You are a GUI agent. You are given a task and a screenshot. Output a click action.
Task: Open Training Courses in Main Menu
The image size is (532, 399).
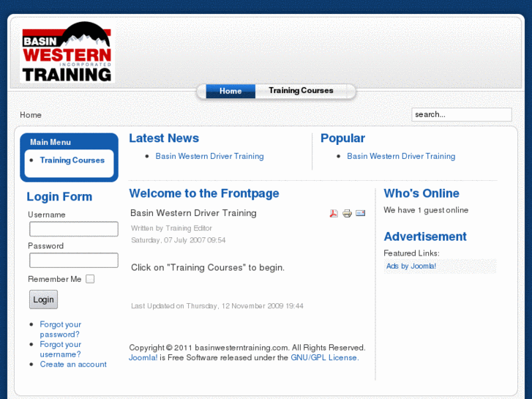point(72,160)
